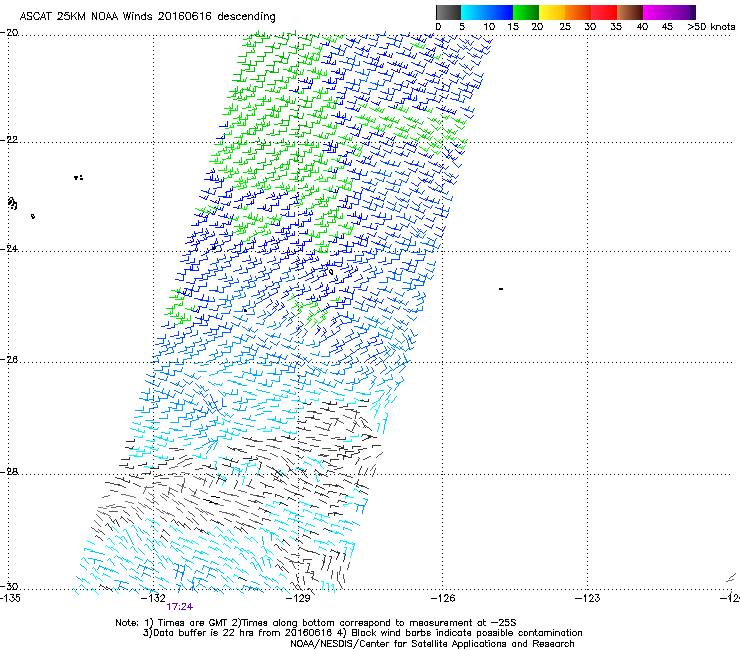740x650 pixels.
Task: Click the '>50 knots' legend label
Action: [711, 27]
